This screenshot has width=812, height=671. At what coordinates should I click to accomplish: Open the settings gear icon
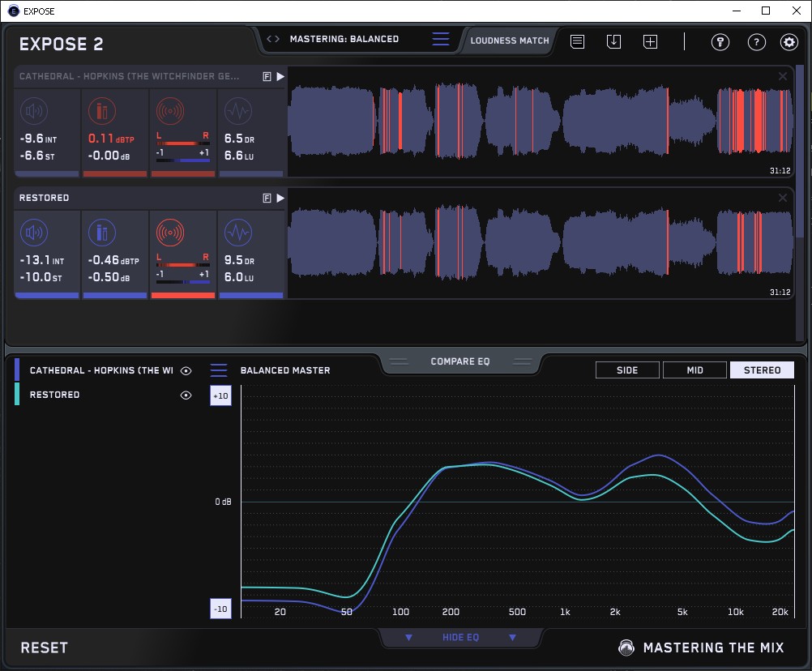(x=788, y=42)
